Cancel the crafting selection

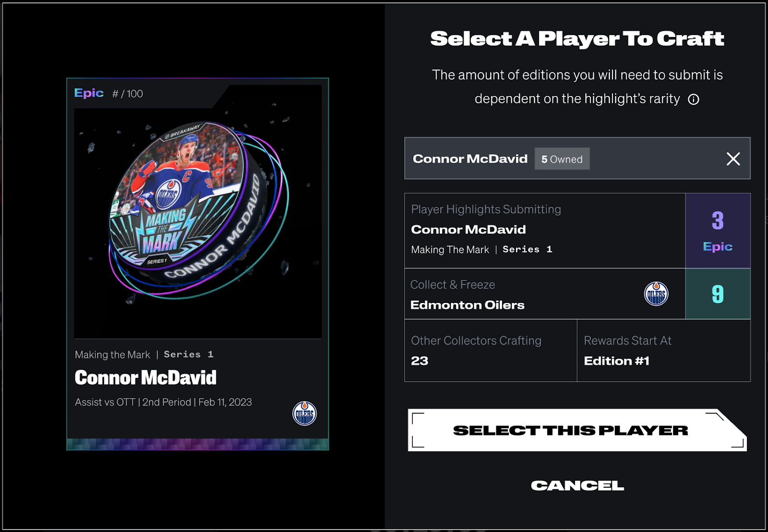[x=577, y=485]
